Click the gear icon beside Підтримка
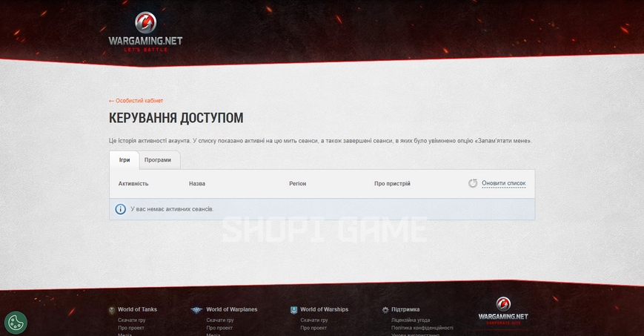This screenshot has width=644, height=336. [385, 310]
